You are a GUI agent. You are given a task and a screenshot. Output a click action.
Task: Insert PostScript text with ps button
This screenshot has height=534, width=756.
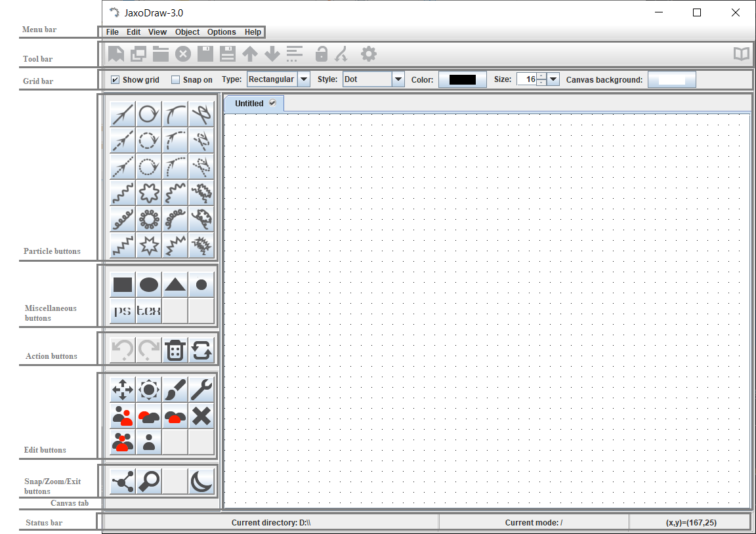123,310
